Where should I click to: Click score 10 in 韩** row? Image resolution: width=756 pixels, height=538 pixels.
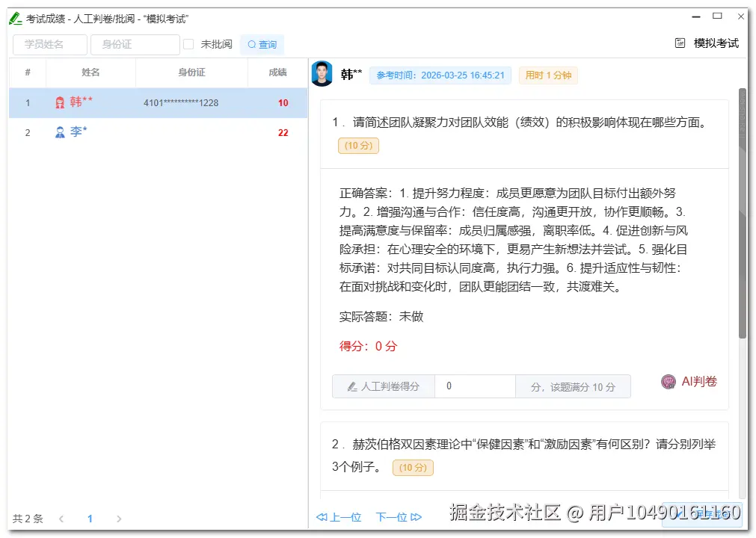pos(283,103)
